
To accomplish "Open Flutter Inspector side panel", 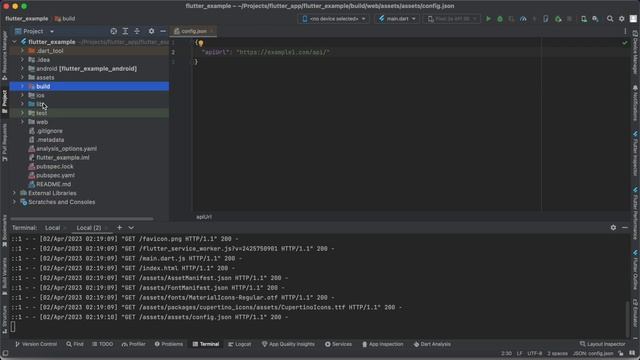I will pyautogui.click(x=635, y=154).
